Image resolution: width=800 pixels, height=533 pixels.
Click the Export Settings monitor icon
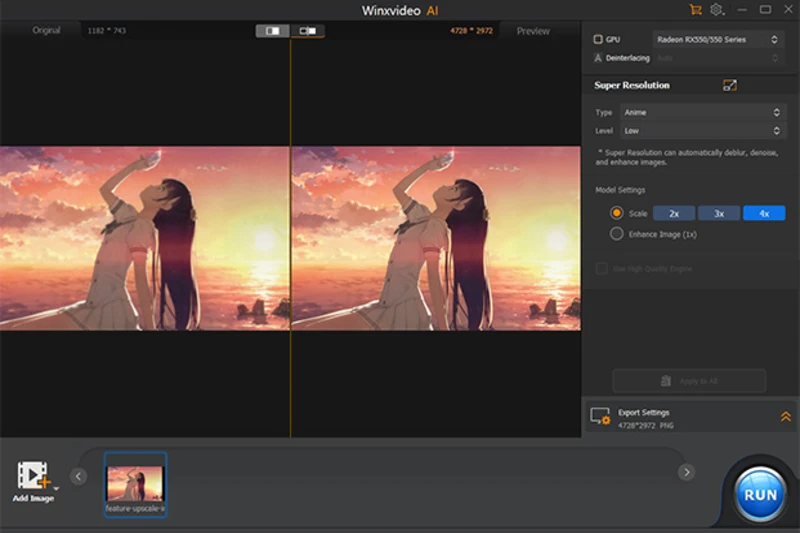(x=600, y=416)
